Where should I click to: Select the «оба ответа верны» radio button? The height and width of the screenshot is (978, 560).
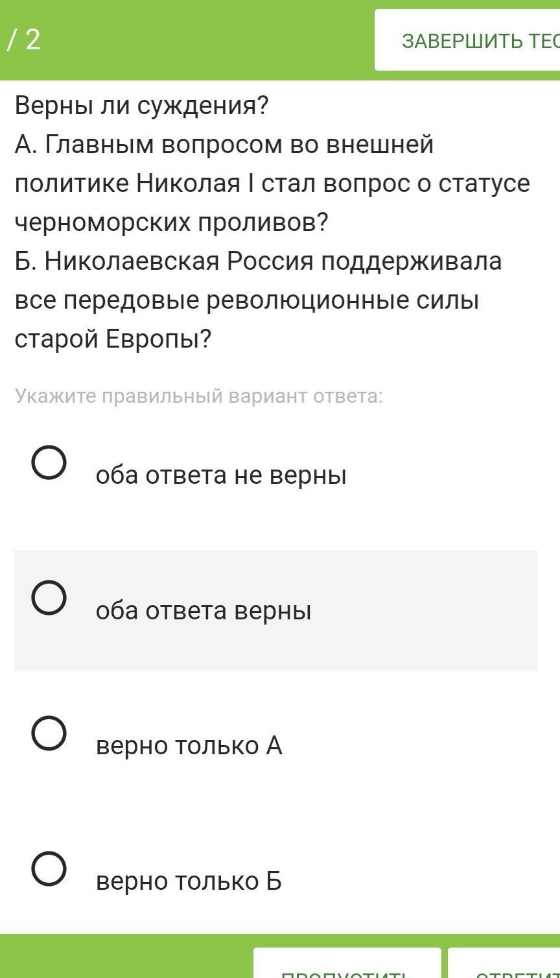49,597
